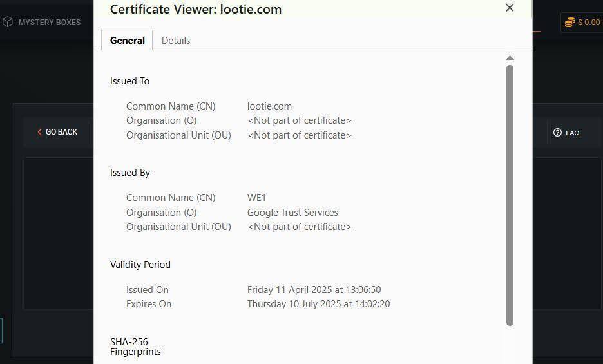Viewport: 603px width, 364px height.
Task: Click the Certificate Viewer title text
Action: pyautogui.click(x=196, y=9)
